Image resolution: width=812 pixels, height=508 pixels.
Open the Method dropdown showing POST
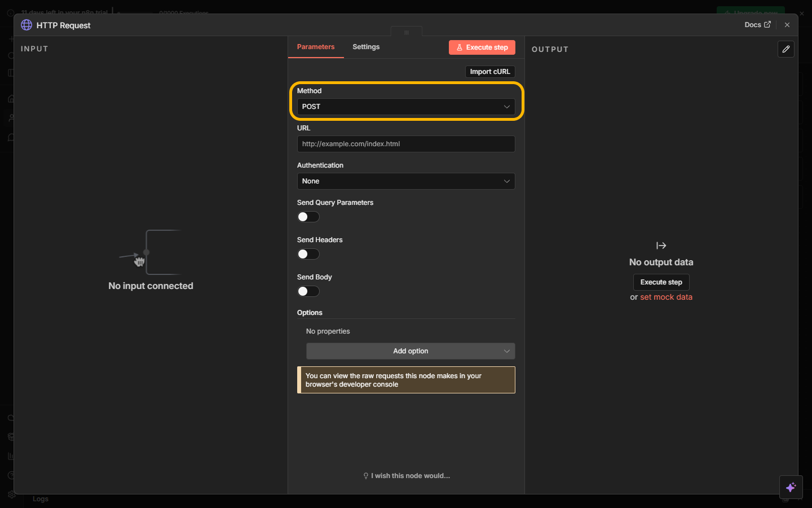[x=405, y=107]
